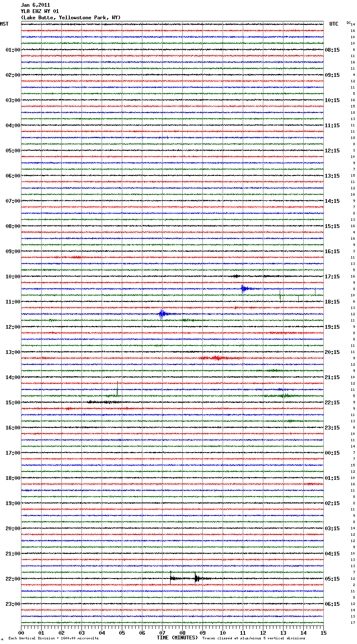Select the station code "YLA EHZ WY 01"
The height and width of the screenshot is (644, 357).
pyautogui.click(x=40, y=11)
